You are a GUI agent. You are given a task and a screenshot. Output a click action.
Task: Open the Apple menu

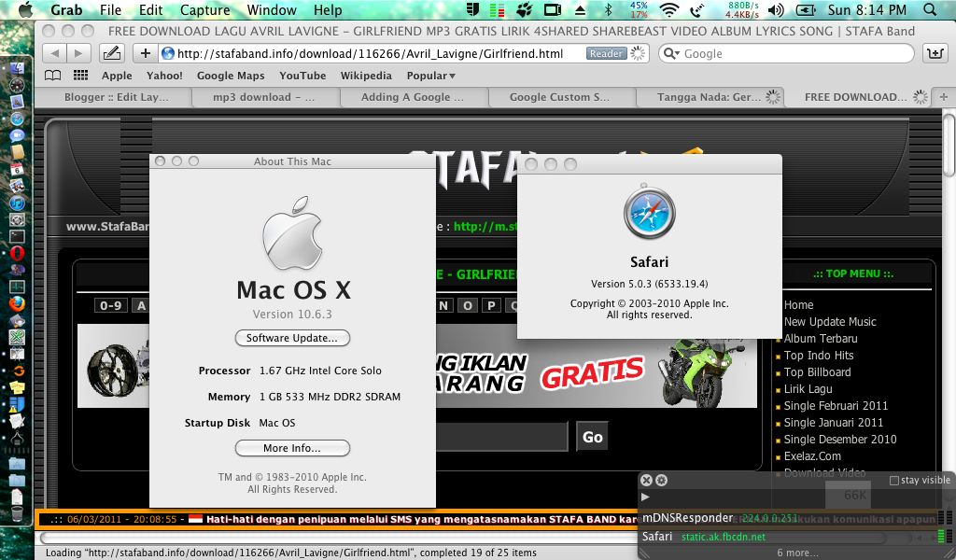tap(25, 9)
